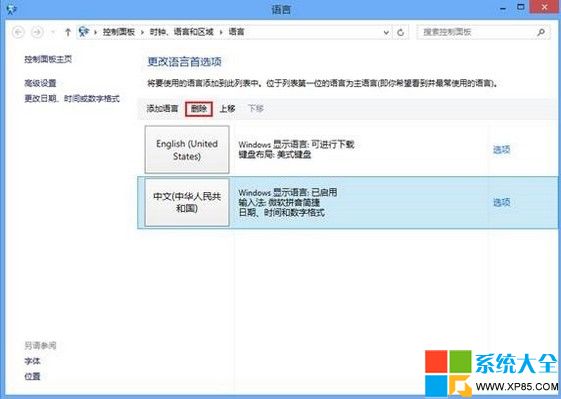Select 控制面板 in the breadcrumb path
561x399 pixels.
point(119,32)
